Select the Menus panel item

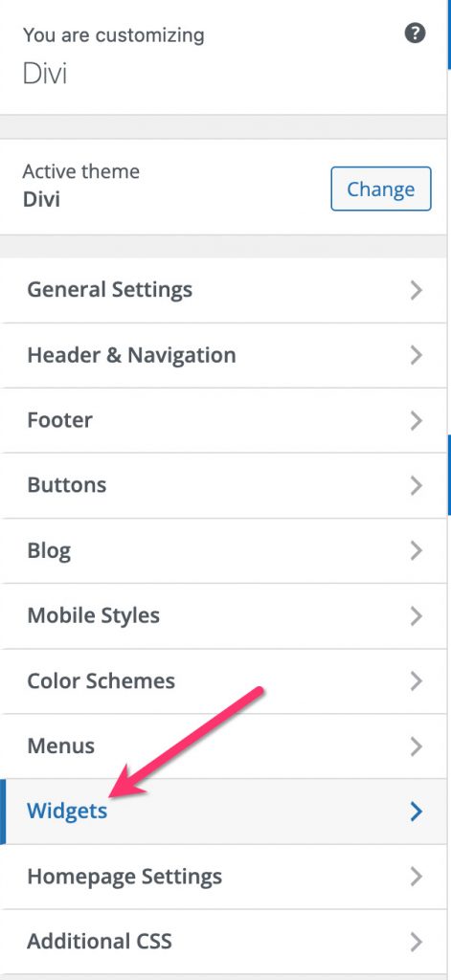pos(225,746)
